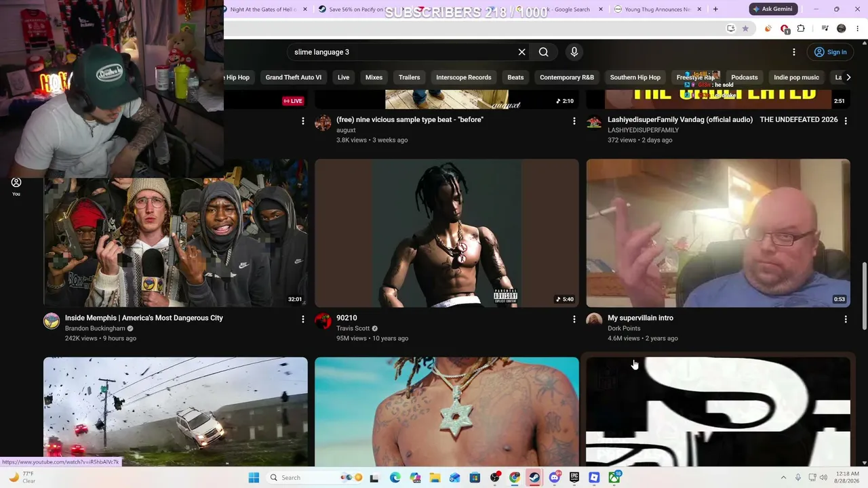Open the LASHIYEDISUPERFAMILY channel avatar
Image resolution: width=868 pixels, height=488 pixels.
click(x=594, y=123)
